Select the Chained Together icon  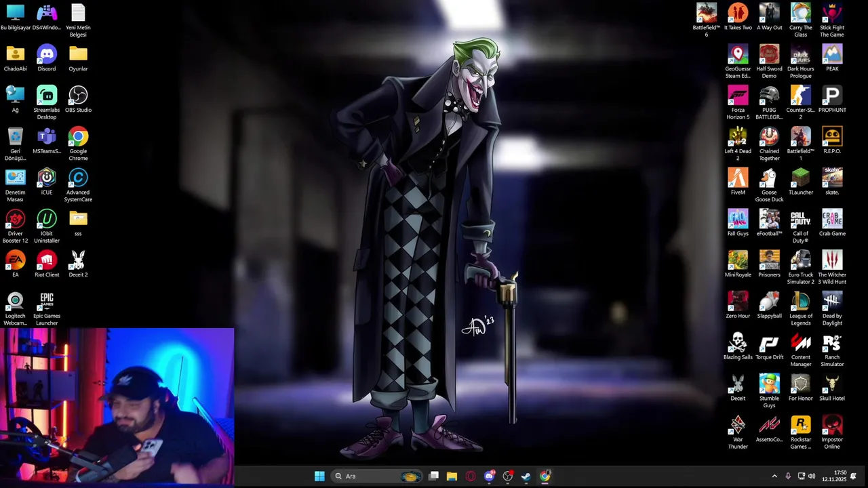point(769,136)
